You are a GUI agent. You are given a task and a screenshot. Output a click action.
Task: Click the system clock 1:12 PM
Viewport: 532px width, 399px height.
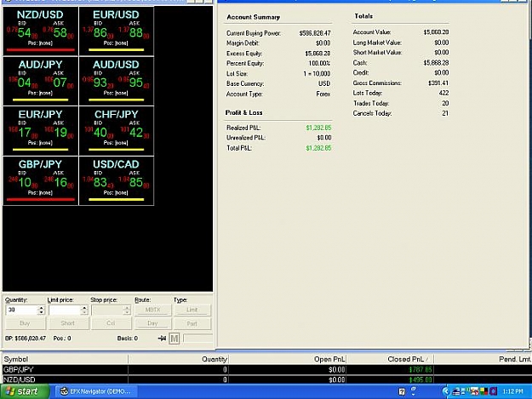coord(512,391)
